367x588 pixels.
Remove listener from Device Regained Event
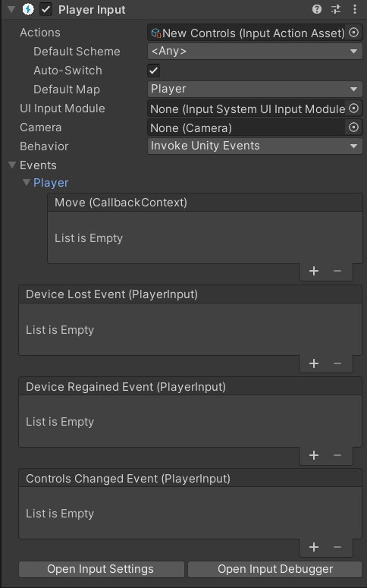pyautogui.click(x=337, y=455)
